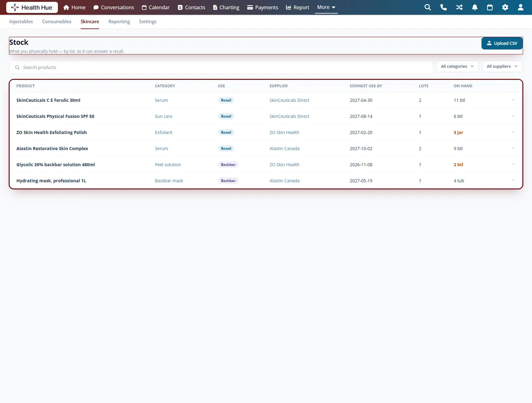Click Hydrating mask, professional 1L name
This screenshot has width=532, height=403.
tap(51, 181)
